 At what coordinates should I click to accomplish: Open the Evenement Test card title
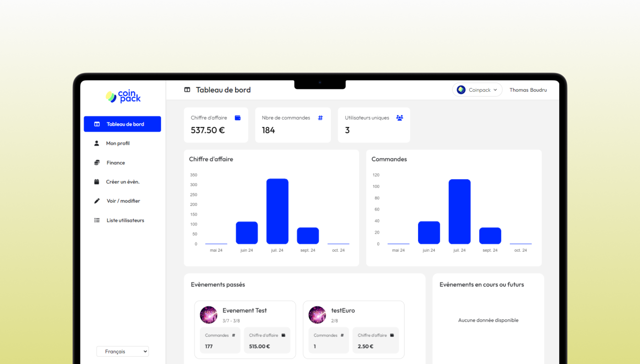pyautogui.click(x=244, y=310)
